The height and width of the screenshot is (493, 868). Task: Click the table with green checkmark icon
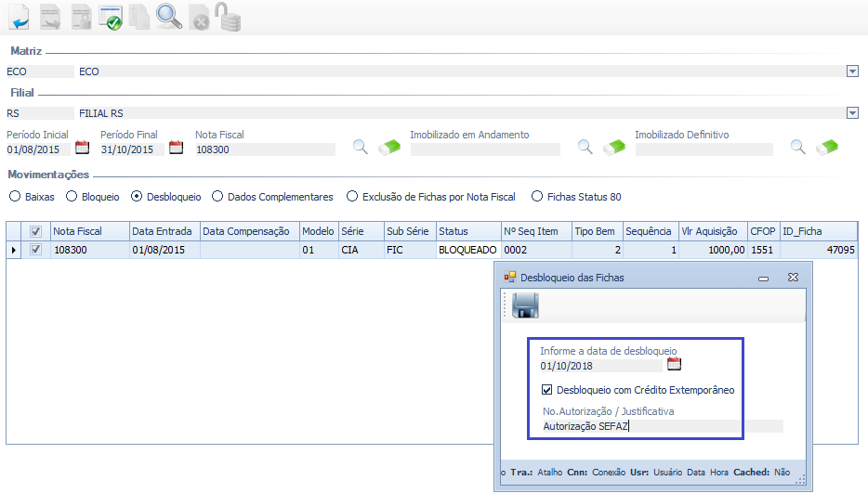click(111, 17)
